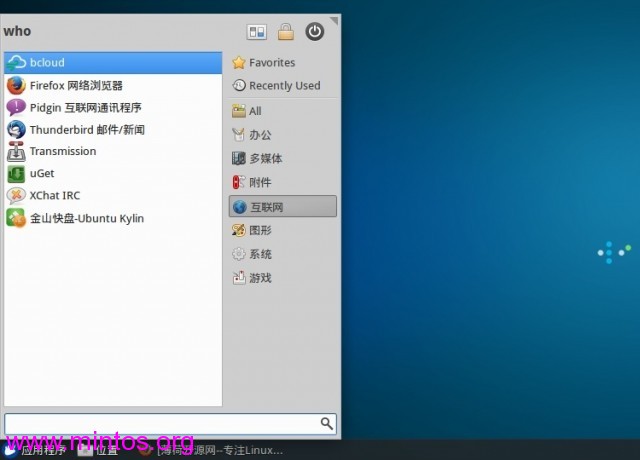Viewport: 640px width, 460px height.
Task: Open the settings manager icon beside the padlock
Action: click(257, 32)
